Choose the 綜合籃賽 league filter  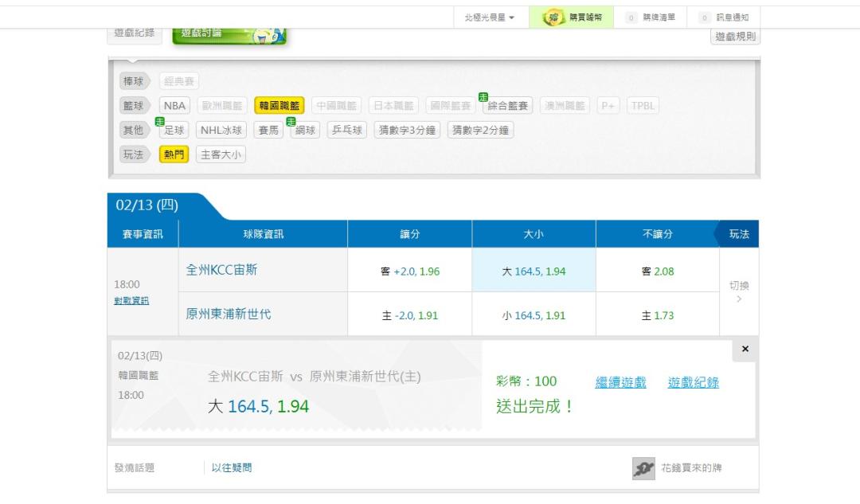(x=507, y=105)
